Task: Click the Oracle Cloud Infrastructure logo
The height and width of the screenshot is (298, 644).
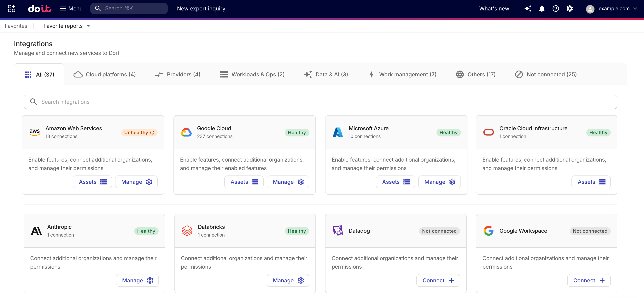Action: [488, 132]
